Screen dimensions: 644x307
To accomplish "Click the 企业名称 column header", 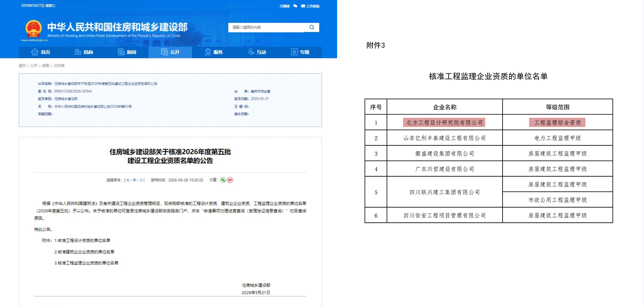I will 445,107.
